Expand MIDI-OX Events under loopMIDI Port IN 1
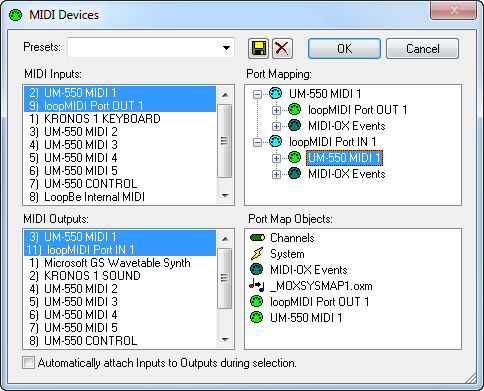484x391 pixels. pos(276,174)
